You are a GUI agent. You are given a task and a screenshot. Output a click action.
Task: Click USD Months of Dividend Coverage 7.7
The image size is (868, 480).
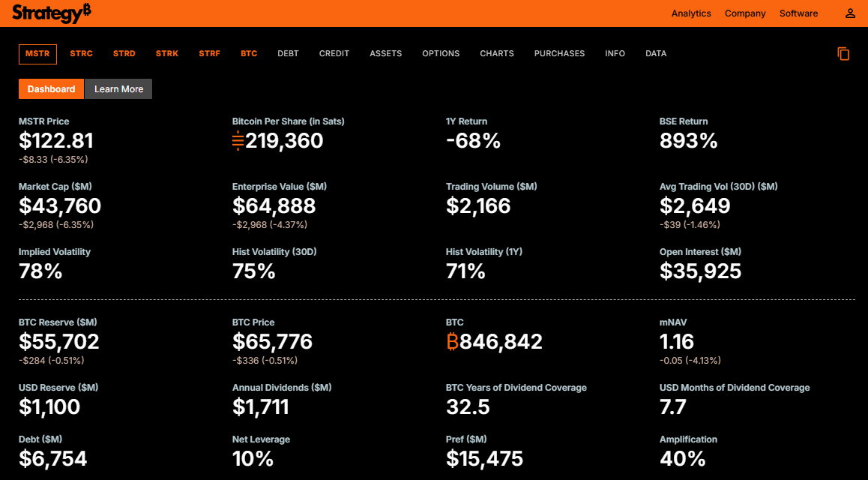672,407
